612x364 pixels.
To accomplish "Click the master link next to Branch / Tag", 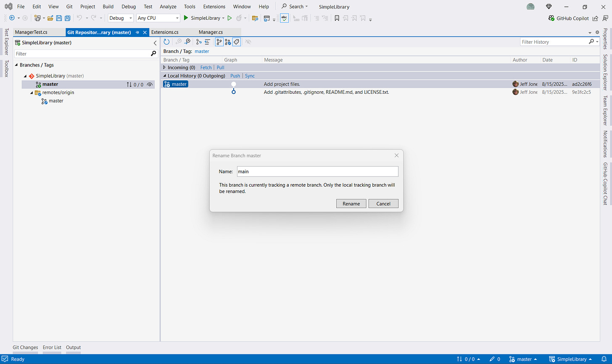I will point(202,51).
